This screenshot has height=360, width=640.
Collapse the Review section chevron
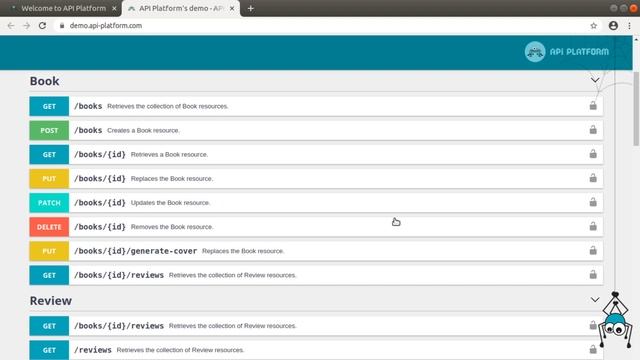pos(595,300)
